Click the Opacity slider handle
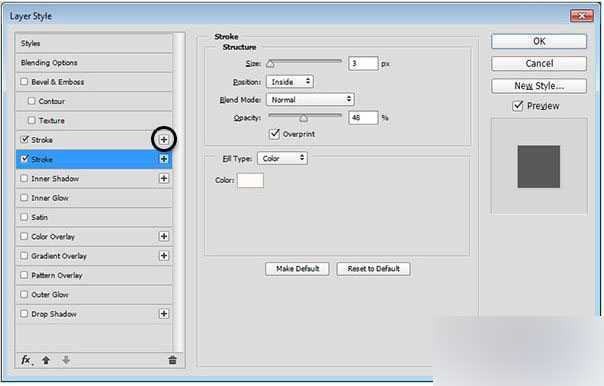The width and height of the screenshot is (604, 386). [x=304, y=118]
